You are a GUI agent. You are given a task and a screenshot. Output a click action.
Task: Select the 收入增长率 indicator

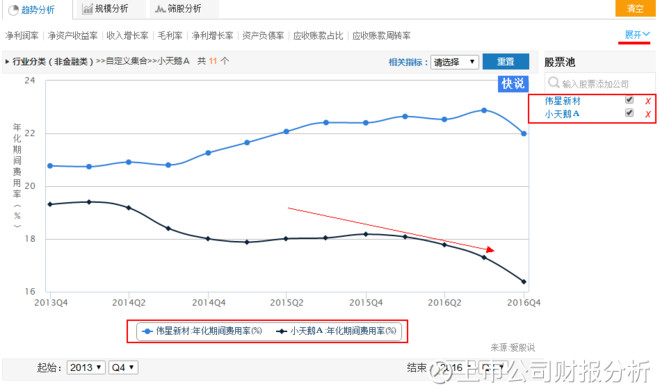pyautogui.click(x=127, y=36)
